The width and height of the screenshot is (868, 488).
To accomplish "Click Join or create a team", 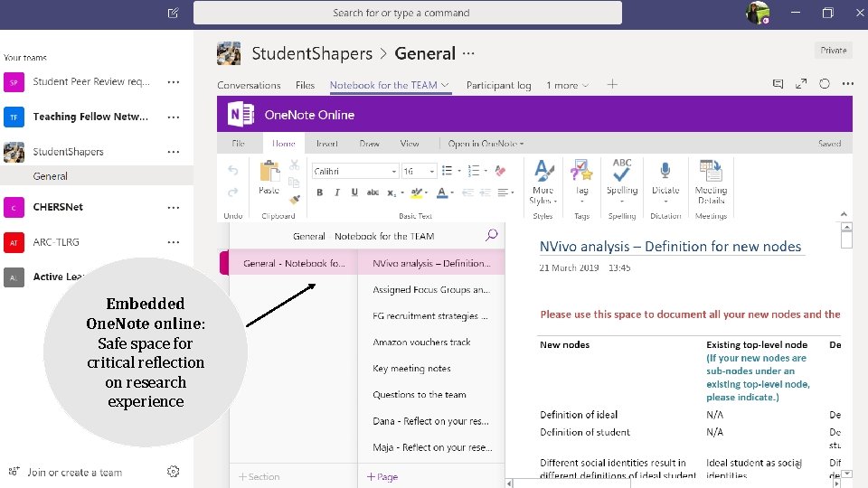I will pos(75,473).
